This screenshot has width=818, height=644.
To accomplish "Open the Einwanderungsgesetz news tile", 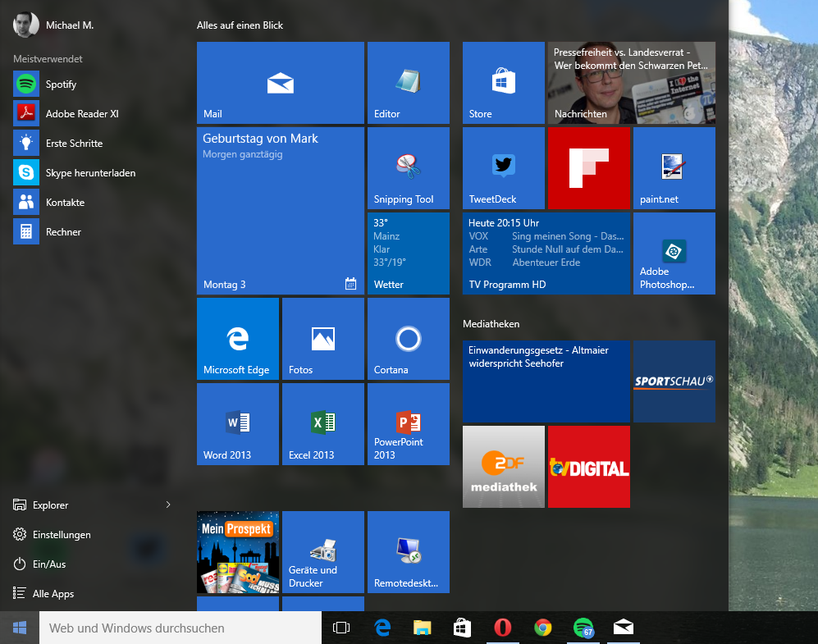I will (546, 381).
